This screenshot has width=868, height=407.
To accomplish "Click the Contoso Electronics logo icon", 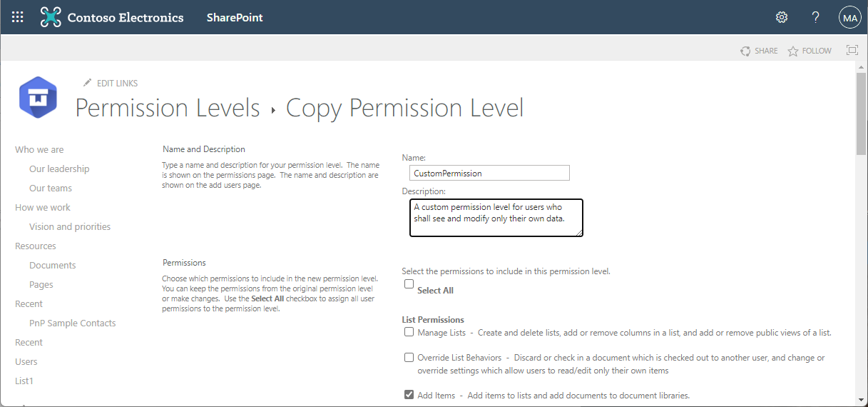I will tap(51, 17).
